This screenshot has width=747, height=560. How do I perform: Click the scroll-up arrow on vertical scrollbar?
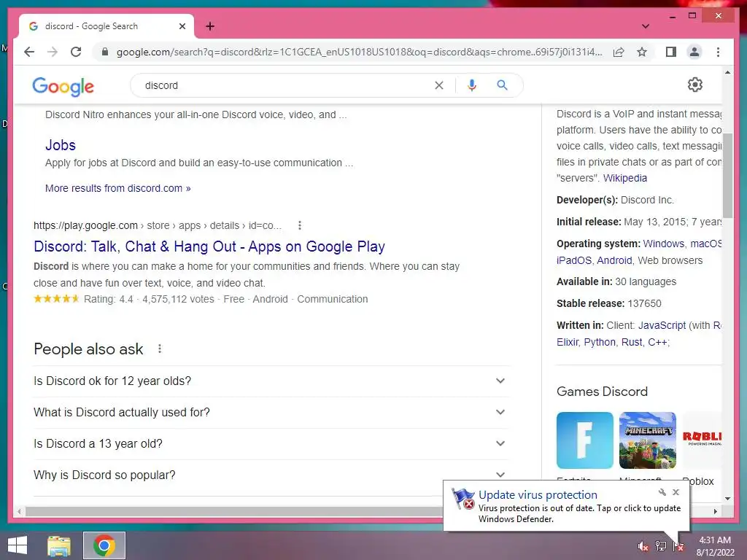pos(727,72)
